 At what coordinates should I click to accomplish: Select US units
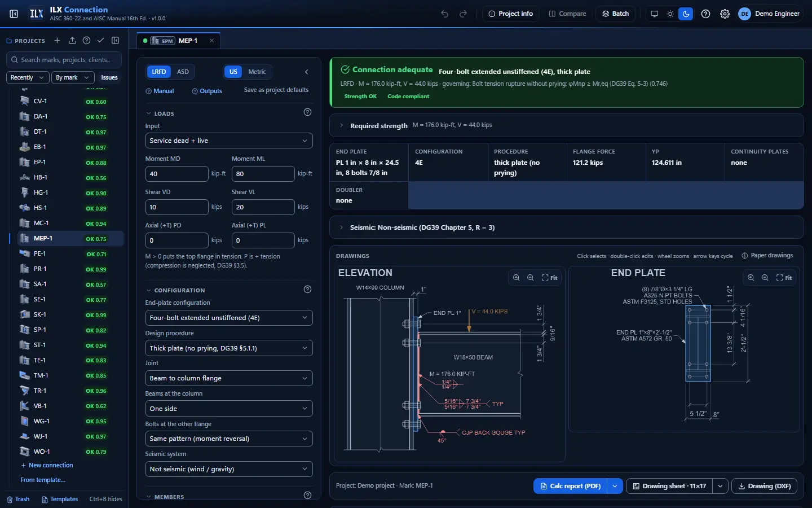233,72
